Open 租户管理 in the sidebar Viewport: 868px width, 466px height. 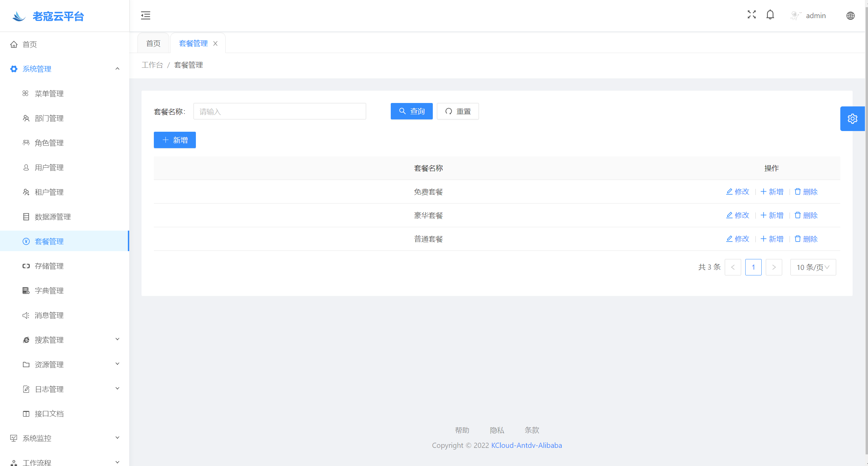click(x=49, y=192)
